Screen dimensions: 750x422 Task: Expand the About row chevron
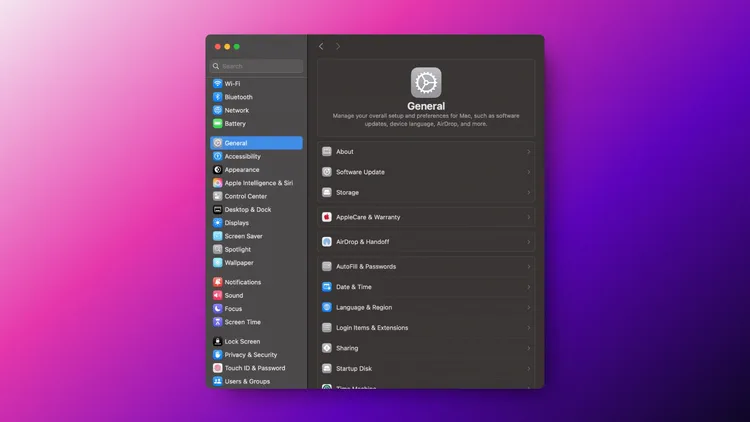point(529,152)
